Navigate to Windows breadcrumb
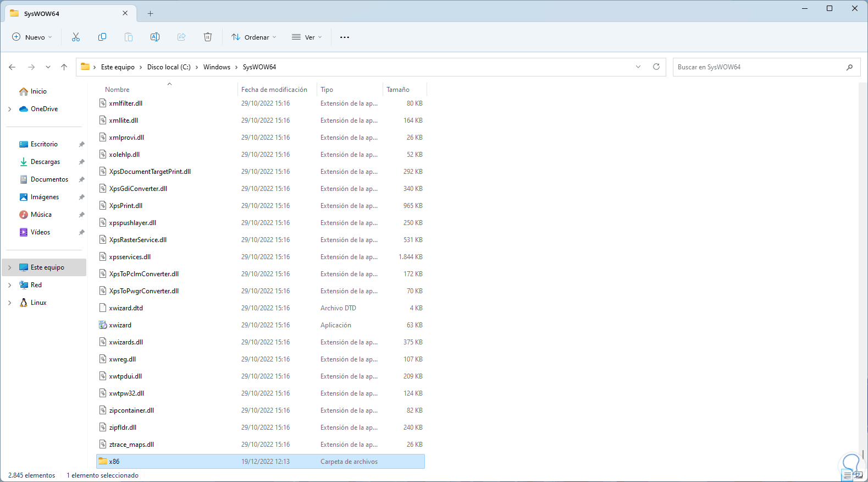The width and height of the screenshot is (868, 482). pyautogui.click(x=217, y=67)
